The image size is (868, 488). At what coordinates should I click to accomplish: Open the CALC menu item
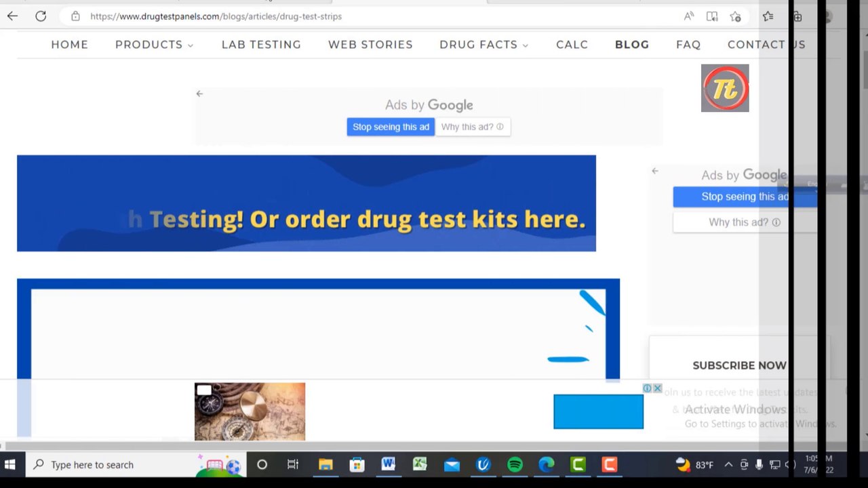click(572, 45)
